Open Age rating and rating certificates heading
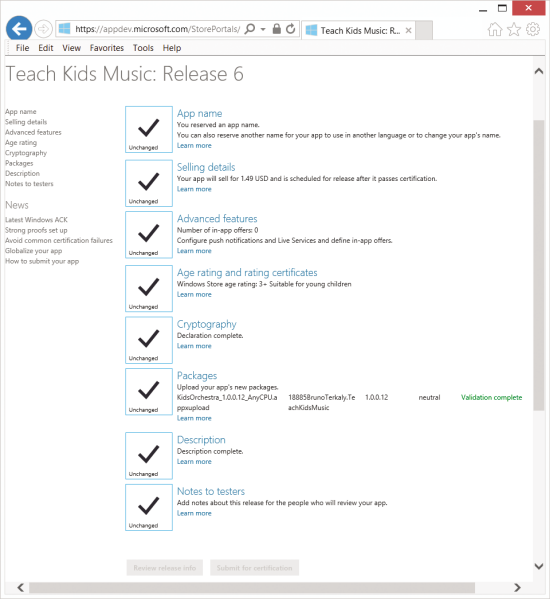This screenshot has height=599, width=550. [247, 273]
